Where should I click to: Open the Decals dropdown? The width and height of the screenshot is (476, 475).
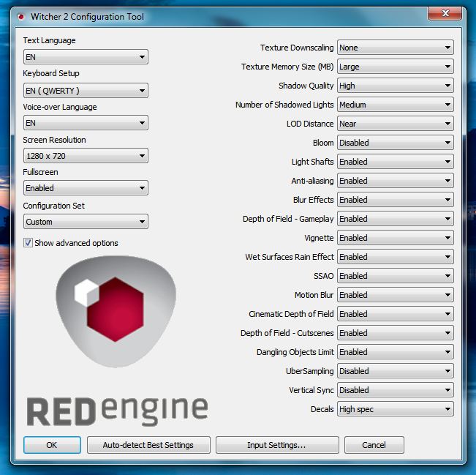point(396,409)
